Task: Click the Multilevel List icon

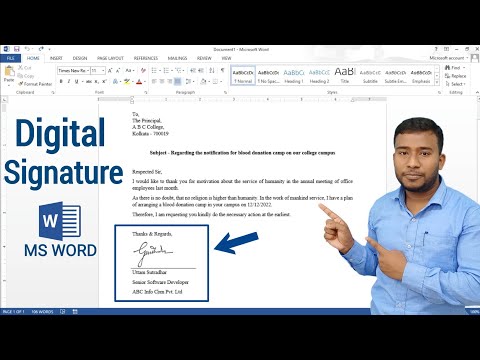Action: [x=179, y=71]
